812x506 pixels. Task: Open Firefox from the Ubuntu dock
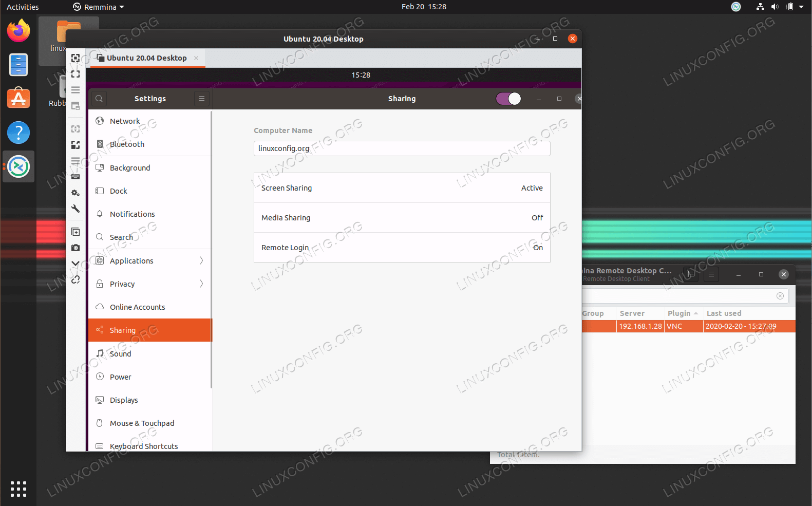[18, 30]
